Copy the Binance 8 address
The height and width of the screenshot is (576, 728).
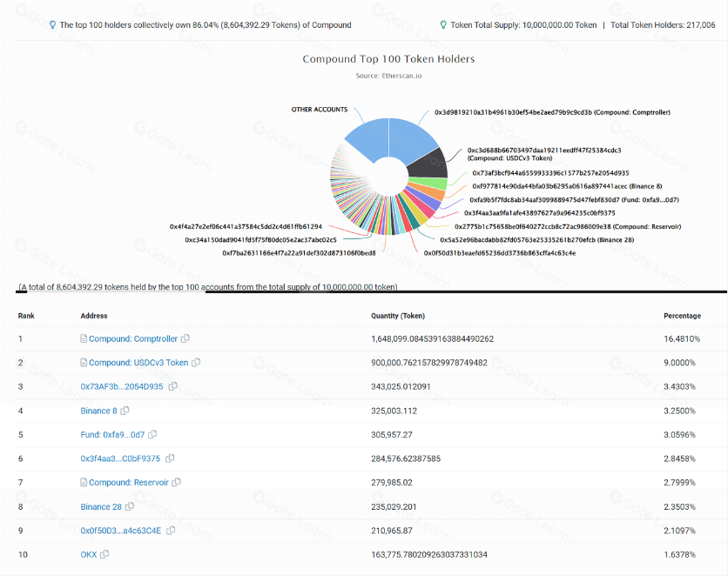point(125,411)
